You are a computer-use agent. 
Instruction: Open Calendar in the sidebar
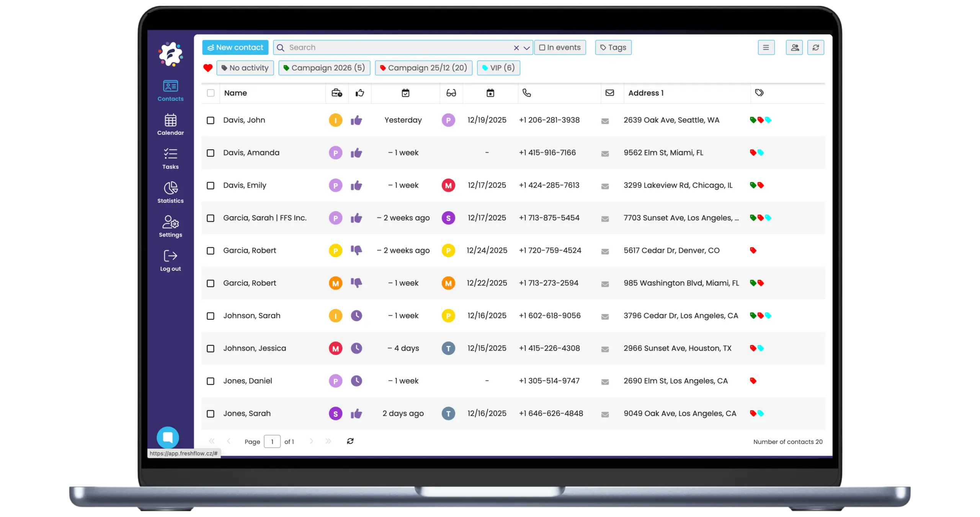click(170, 124)
